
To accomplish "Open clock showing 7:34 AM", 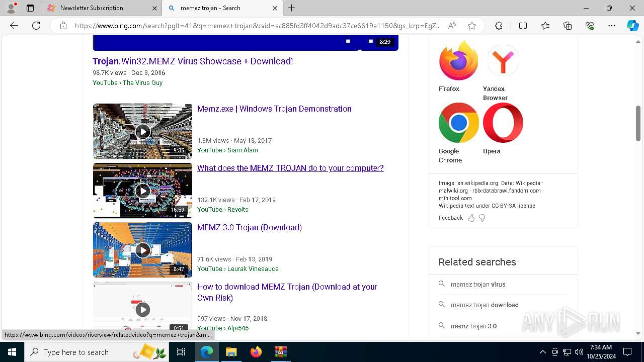I will pyautogui.click(x=601, y=352).
